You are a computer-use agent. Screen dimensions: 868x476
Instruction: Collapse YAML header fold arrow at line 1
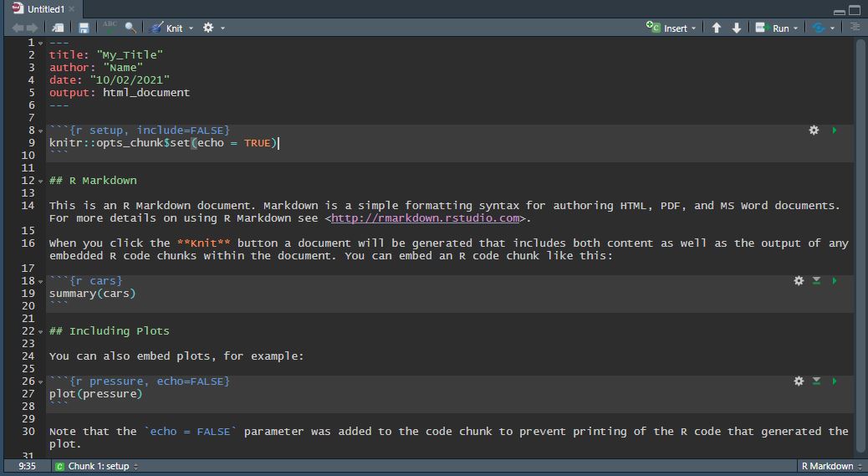40,43
